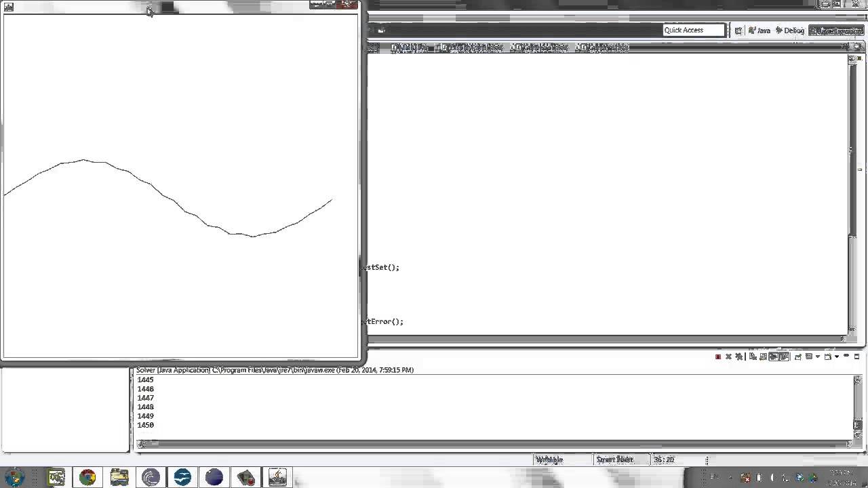
Task: Show hidden system tray icons
Action: click(732, 478)
